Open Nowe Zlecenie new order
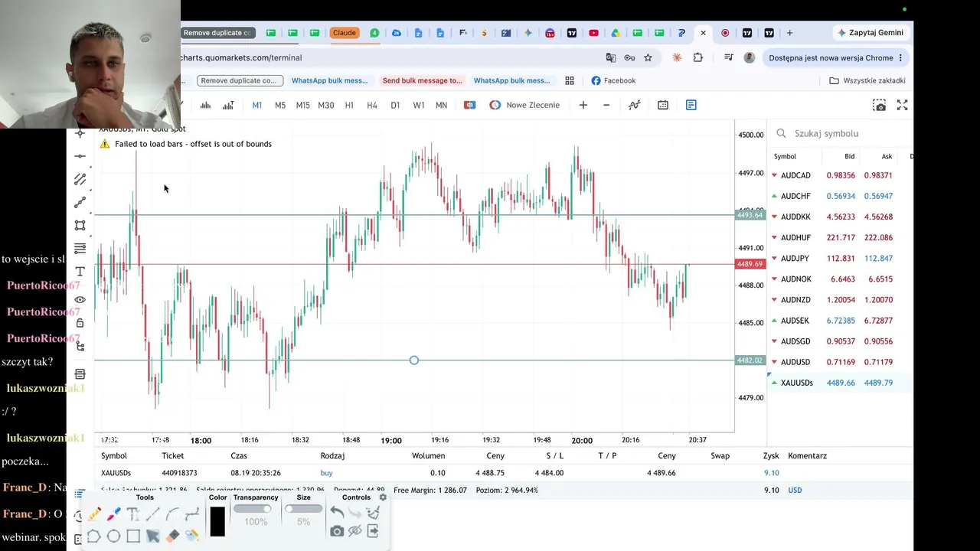The height and width of the screenshot is (551, 980). tap(524, 105)
